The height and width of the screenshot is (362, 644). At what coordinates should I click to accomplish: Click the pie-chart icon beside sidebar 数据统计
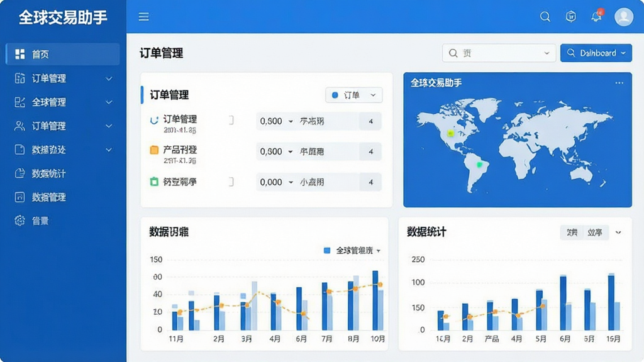pos(19,173)
